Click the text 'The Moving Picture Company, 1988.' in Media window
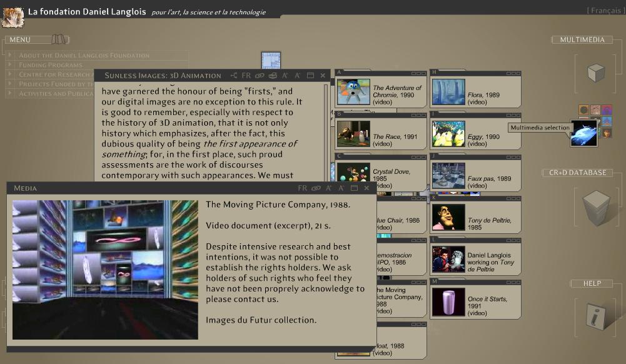The image size is (626, 364). 278,205
